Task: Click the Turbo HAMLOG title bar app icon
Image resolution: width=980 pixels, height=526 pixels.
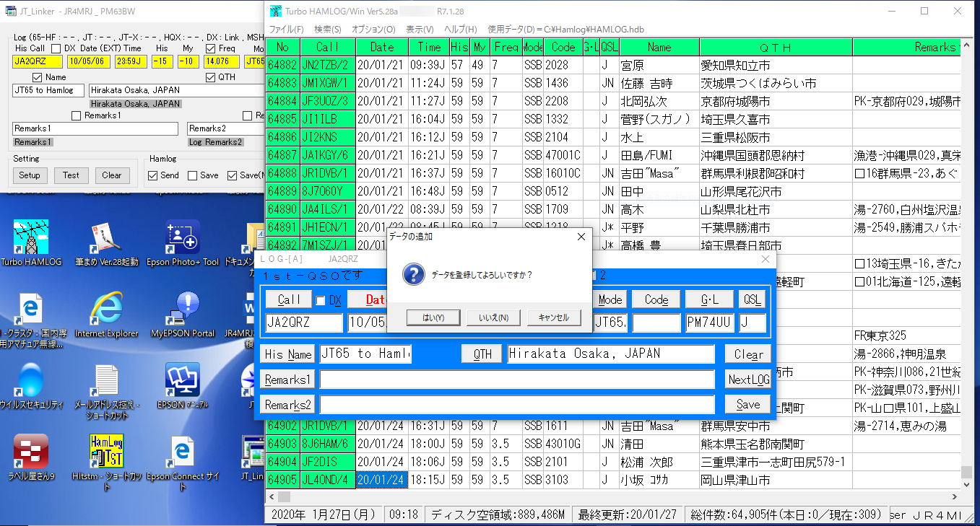Action: (275, 12)
